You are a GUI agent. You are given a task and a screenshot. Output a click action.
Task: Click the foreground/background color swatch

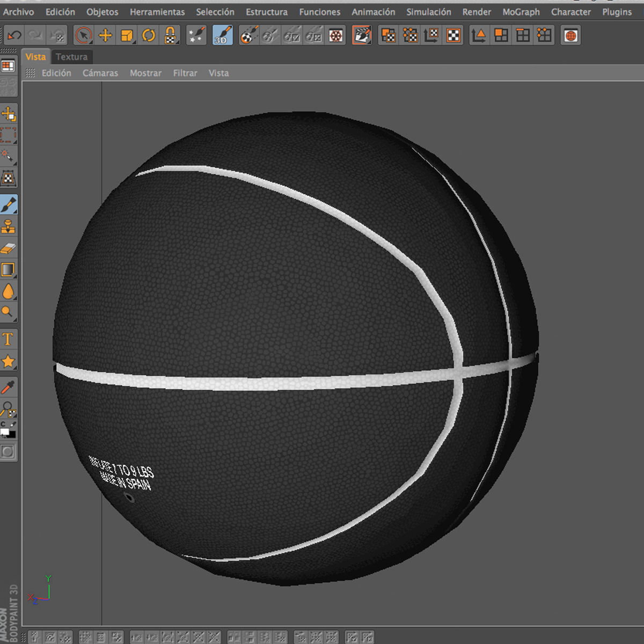(x=8, y=430)
